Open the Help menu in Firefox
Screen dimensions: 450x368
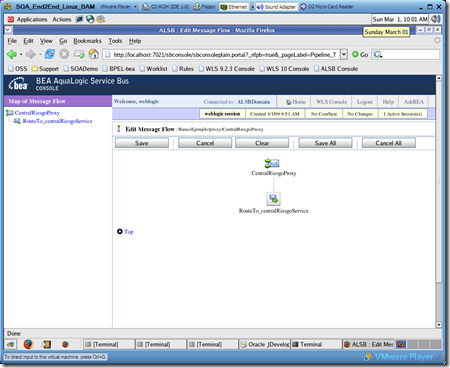[x=135, y=41]
